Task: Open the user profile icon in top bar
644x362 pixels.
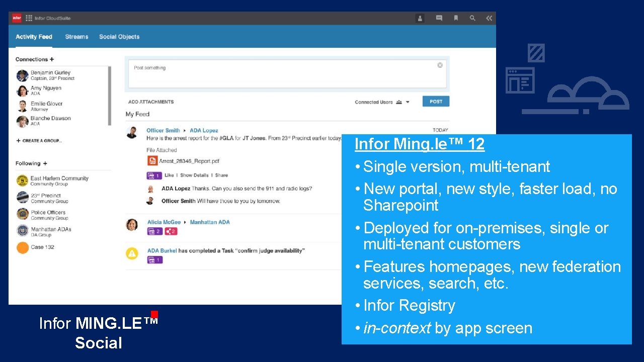Action: click(420, 18)
